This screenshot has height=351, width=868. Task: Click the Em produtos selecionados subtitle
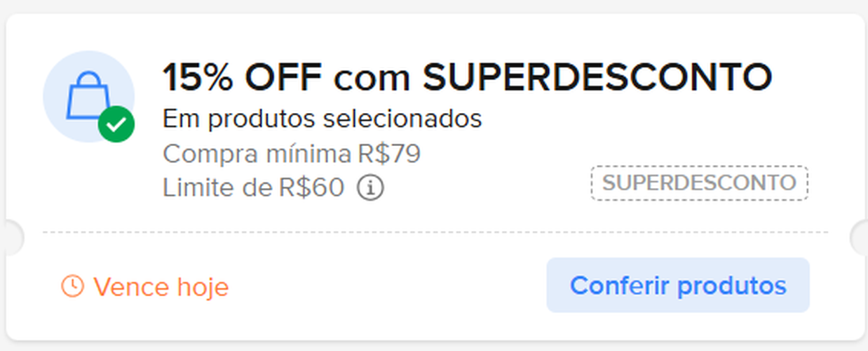pyautogui.click(x=322, y=119)
